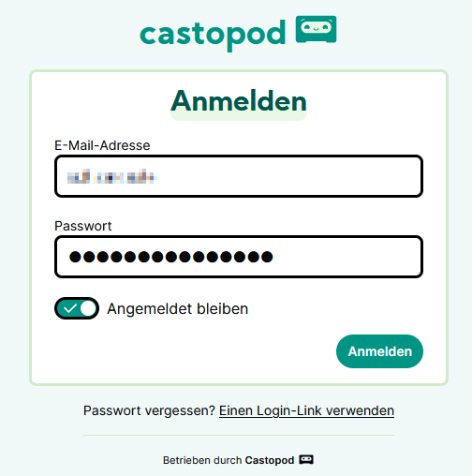472x476 pixels.
Task: Click the Angemeldet bleiben label text
Action: tap(178, 309)
